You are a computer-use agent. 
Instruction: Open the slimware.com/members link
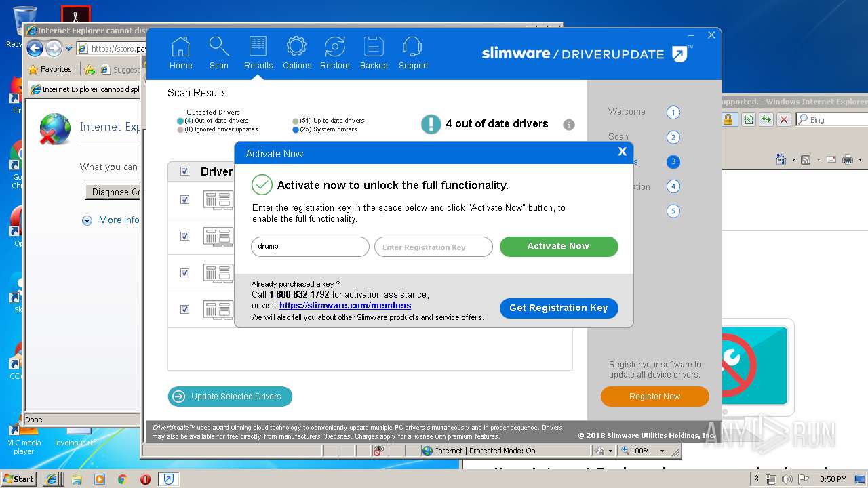pos(345,306)
